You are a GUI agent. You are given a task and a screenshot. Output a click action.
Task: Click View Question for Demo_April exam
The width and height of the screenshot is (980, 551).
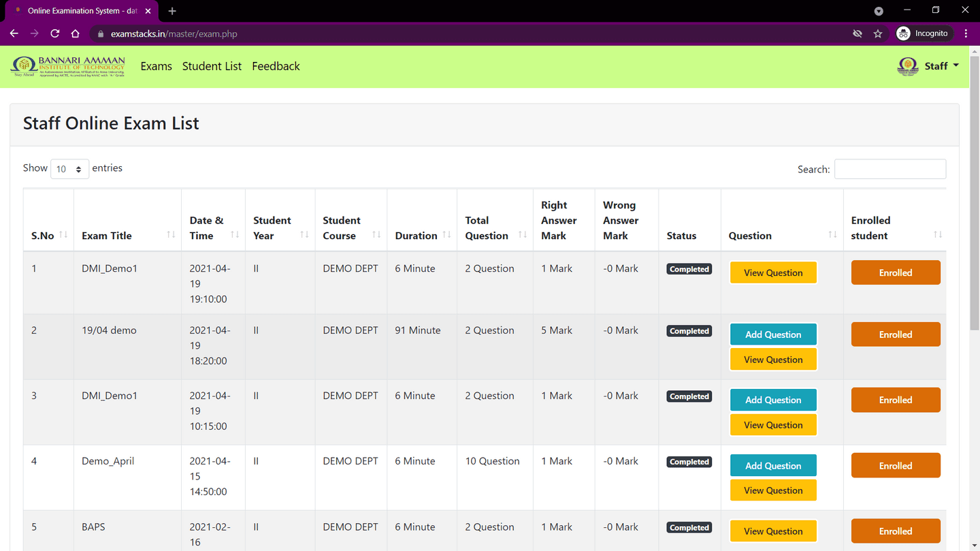(773, 490)
